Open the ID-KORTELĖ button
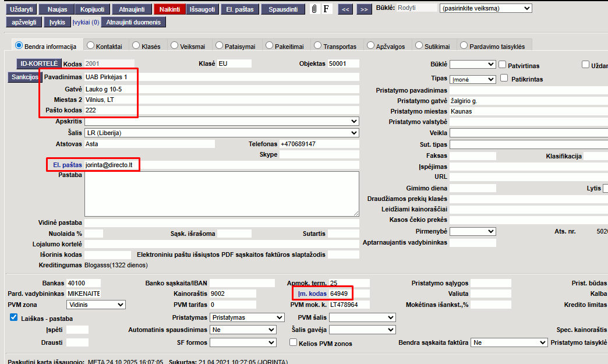This screenshot has width=608, height=364. [38, 63]
